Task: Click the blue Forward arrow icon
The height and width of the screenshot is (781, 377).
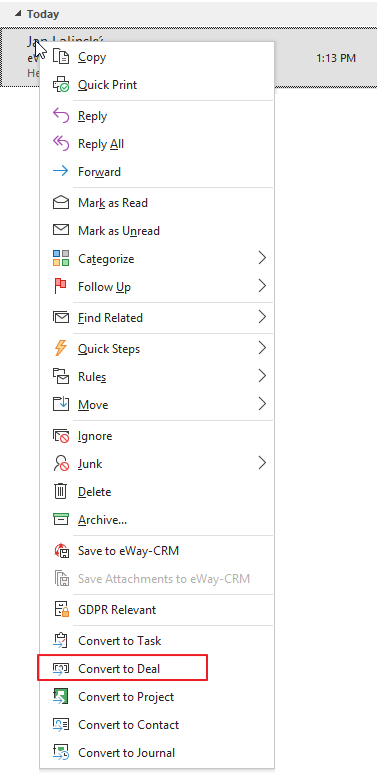Action: click(x=61, y=171)
